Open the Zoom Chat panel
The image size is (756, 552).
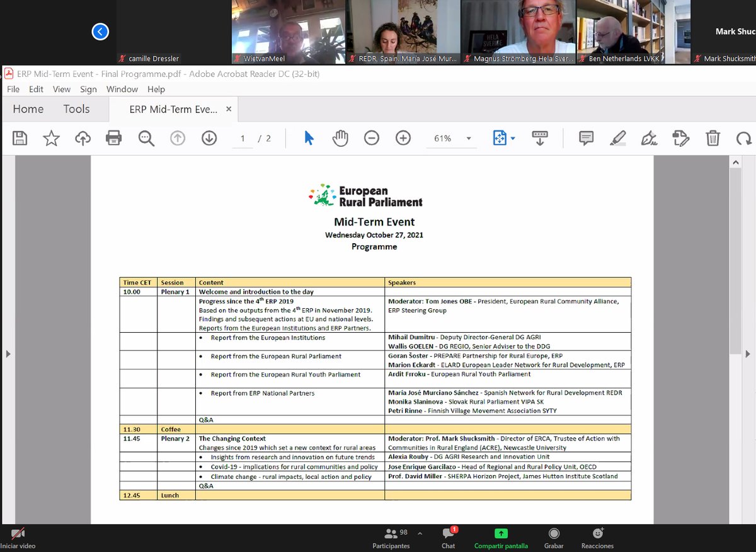point(449,539)
